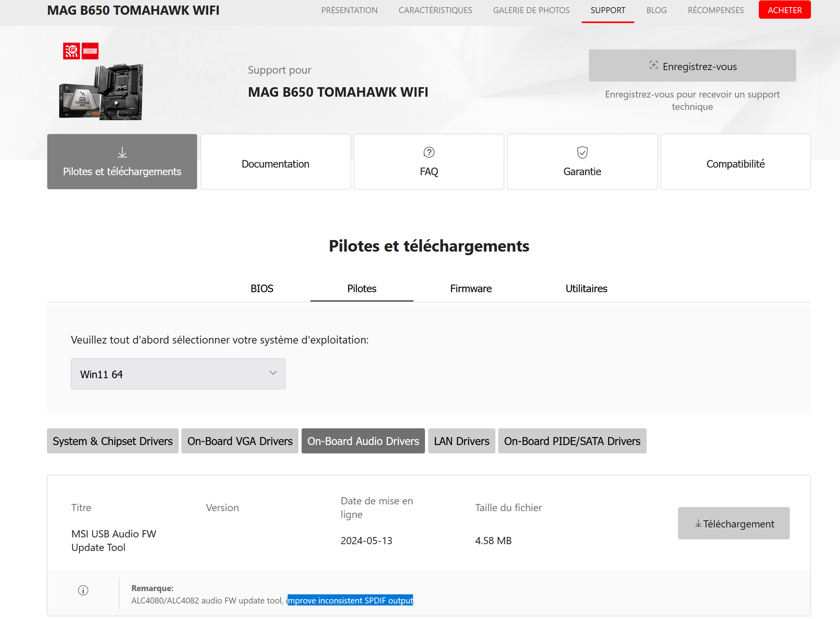Switch to the BIOS tab
840x619 pixels.
(262, 289)
